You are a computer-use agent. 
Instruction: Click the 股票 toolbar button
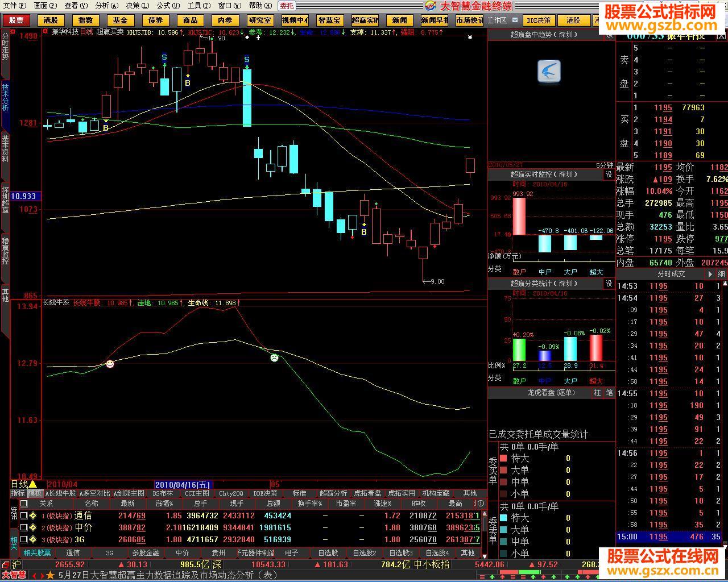[16, 20]
